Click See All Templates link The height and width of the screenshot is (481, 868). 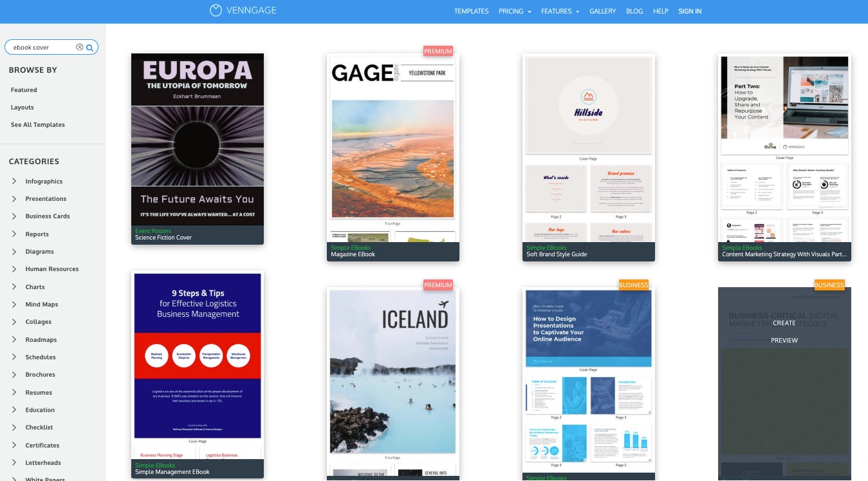pyautogui.click(x=37, y=125)
